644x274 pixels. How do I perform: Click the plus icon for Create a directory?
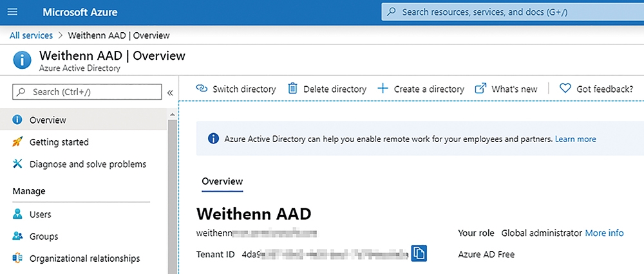click(x=383, y=88)
